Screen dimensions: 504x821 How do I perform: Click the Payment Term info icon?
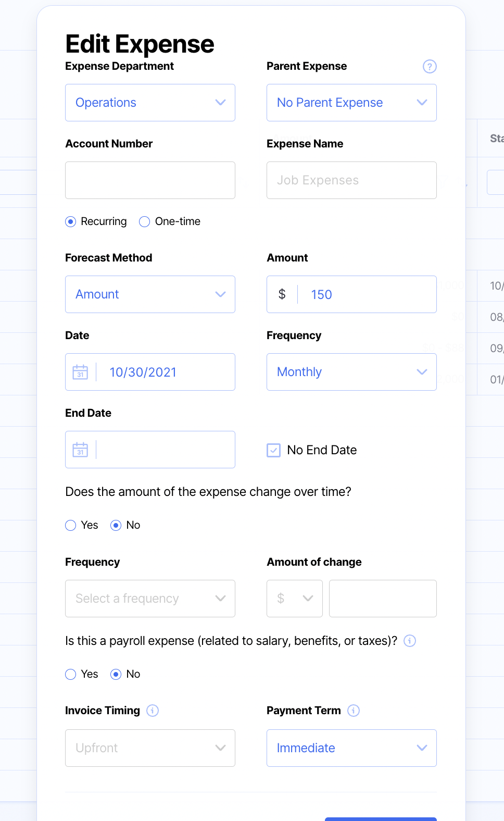click(354, 711)
